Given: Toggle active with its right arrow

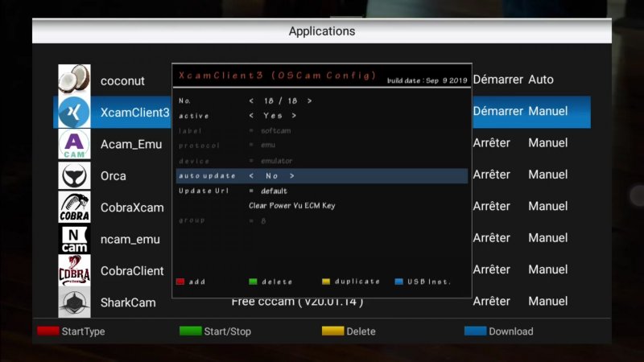Looking at the screenshot, I should tap(294, 116).
